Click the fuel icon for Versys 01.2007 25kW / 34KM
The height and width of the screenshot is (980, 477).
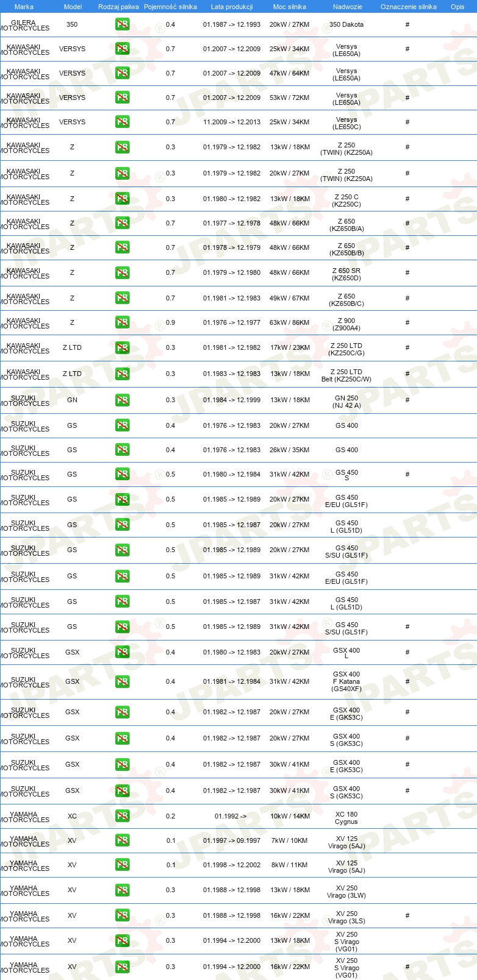122,49
